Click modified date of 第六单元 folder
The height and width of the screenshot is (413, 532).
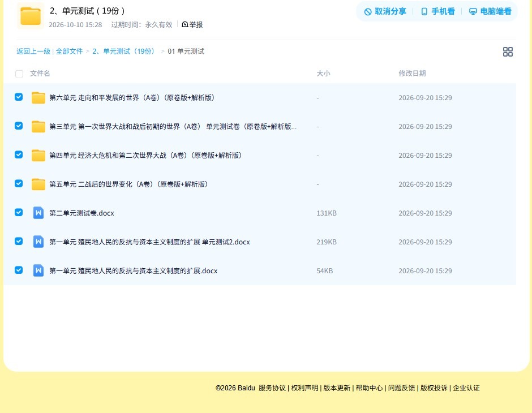pos(425,98)
